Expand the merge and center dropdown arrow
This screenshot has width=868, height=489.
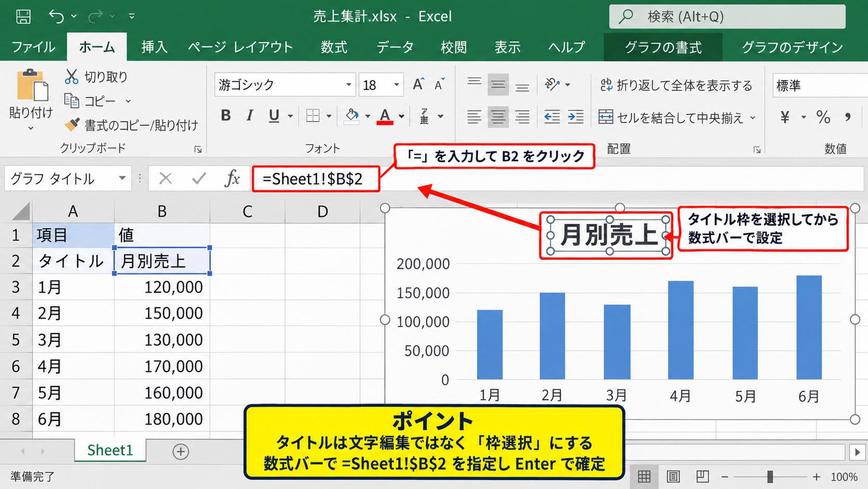click(753, 118)
